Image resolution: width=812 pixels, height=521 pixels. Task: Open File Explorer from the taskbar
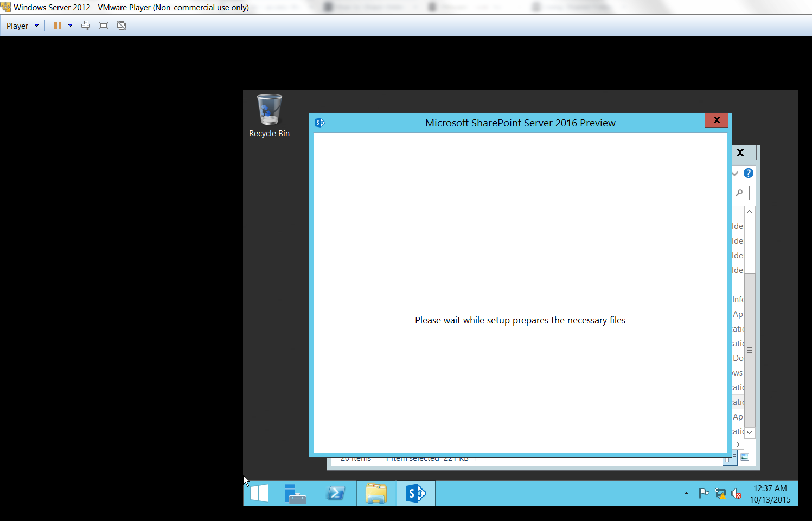tap(376, 493)
